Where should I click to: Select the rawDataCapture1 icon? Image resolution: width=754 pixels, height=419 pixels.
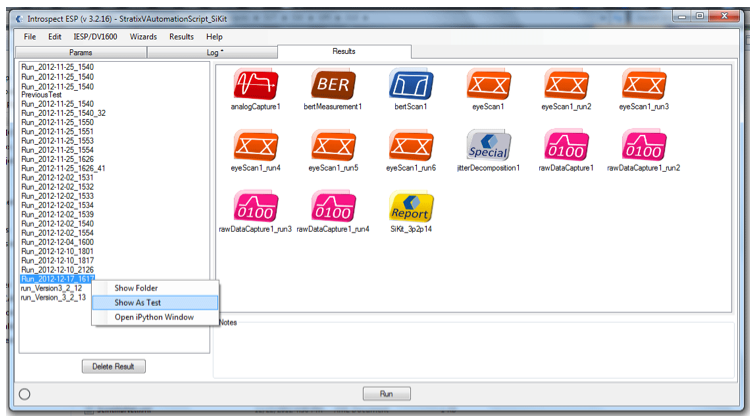566,146
